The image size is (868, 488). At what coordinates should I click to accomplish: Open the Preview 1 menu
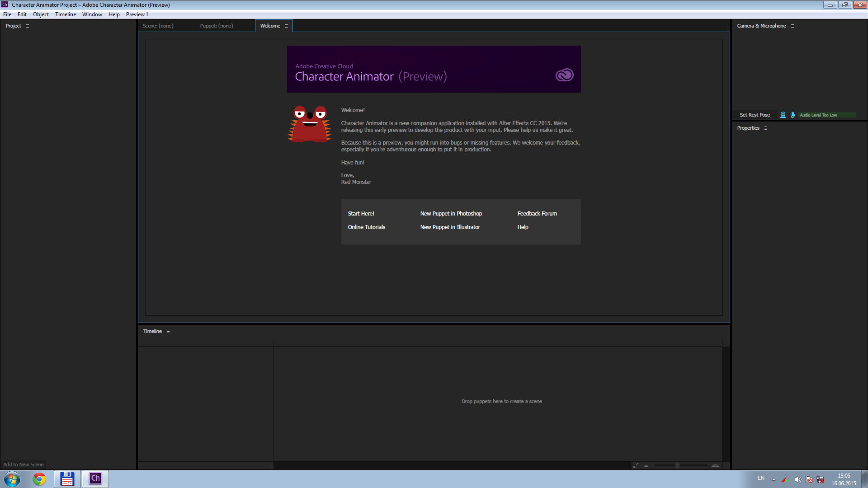point(137,14)
